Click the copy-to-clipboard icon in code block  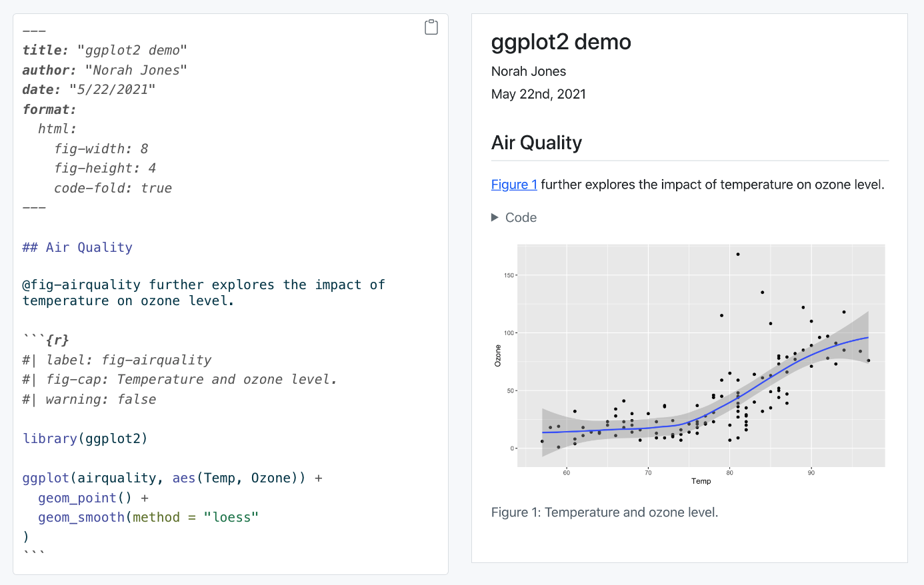[431, 27]
